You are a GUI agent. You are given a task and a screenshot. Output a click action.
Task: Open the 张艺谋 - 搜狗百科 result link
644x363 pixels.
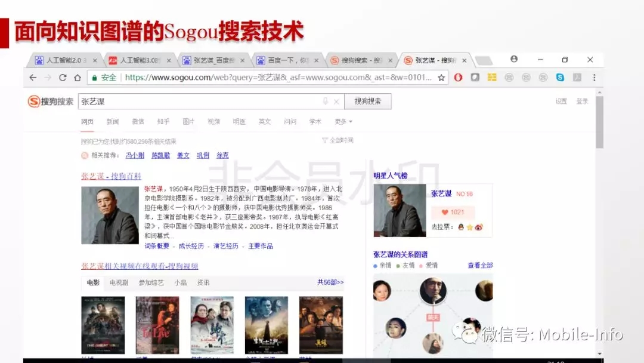click(111, 176)
